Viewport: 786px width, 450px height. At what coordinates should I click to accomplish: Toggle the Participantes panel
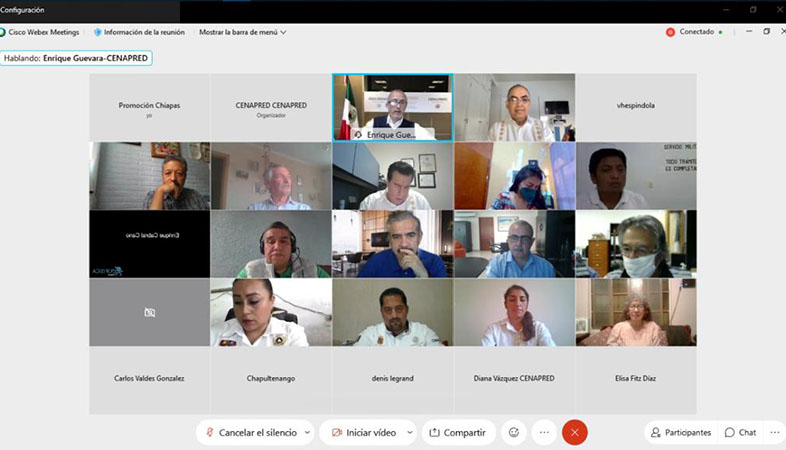coord(681,432)
